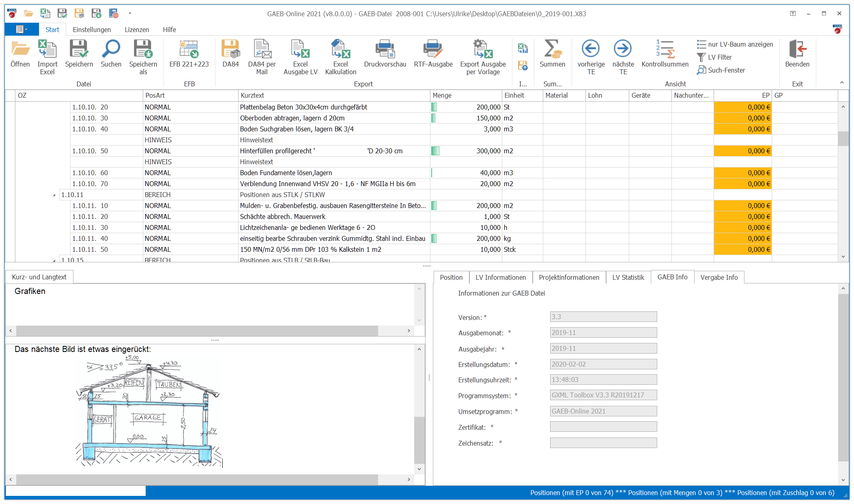Click the PosArt column header
The image size is (854, 504).
(190, 95)
